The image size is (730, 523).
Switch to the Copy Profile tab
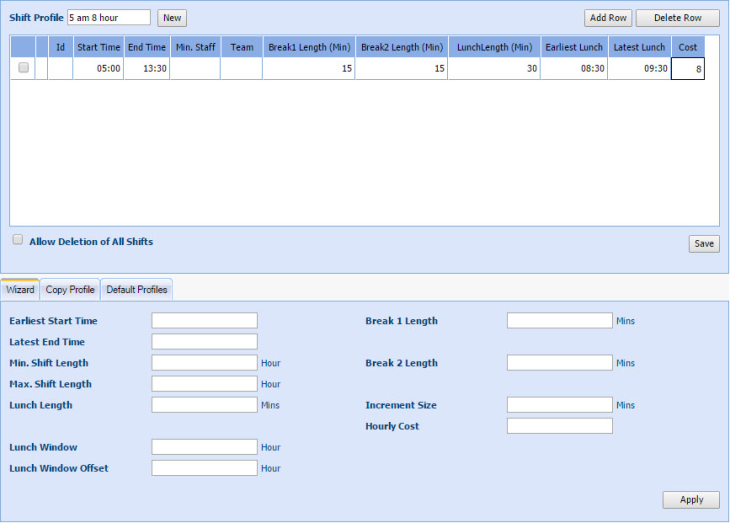[70, 290]
